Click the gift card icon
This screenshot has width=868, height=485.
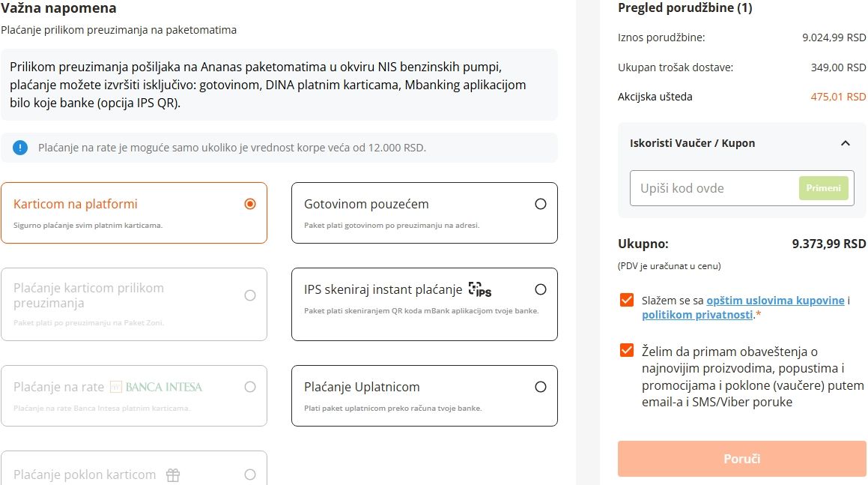173,475
